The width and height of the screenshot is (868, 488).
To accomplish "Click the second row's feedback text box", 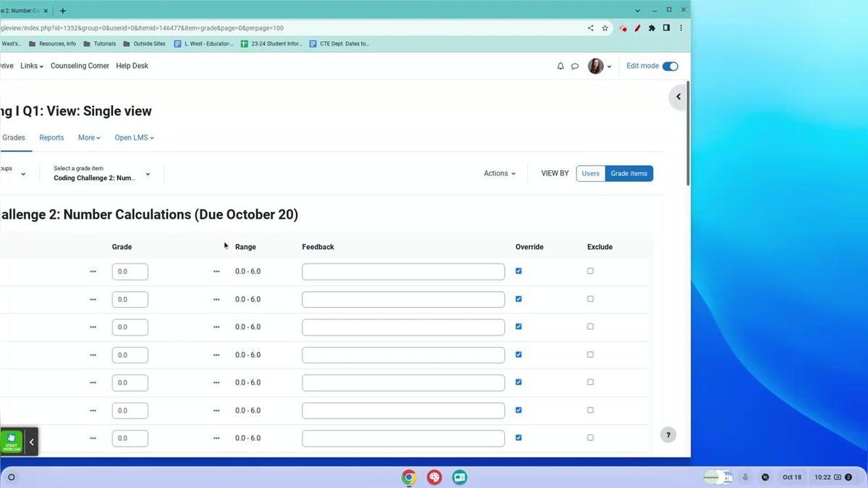I will [x=404, y=299].
